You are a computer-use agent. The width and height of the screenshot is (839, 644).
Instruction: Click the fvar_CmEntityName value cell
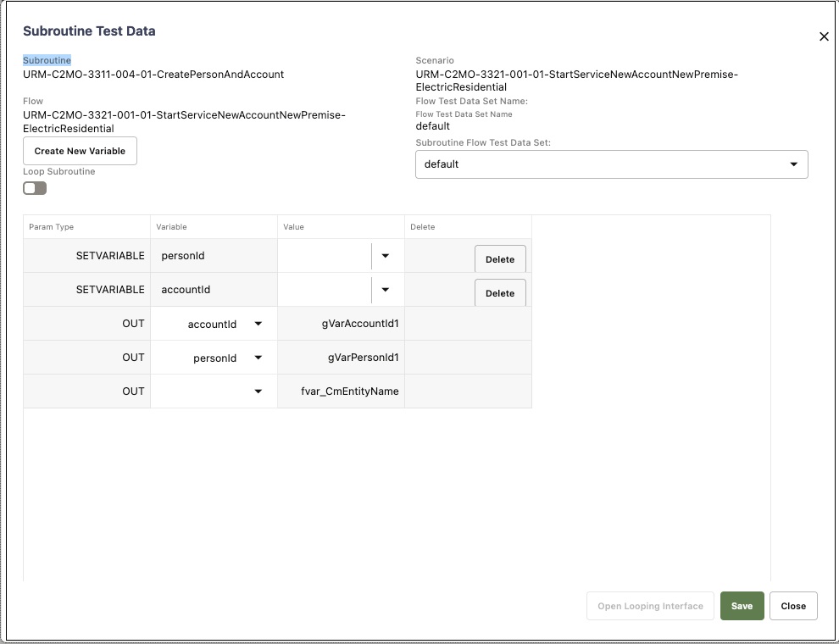coord(341,391)
